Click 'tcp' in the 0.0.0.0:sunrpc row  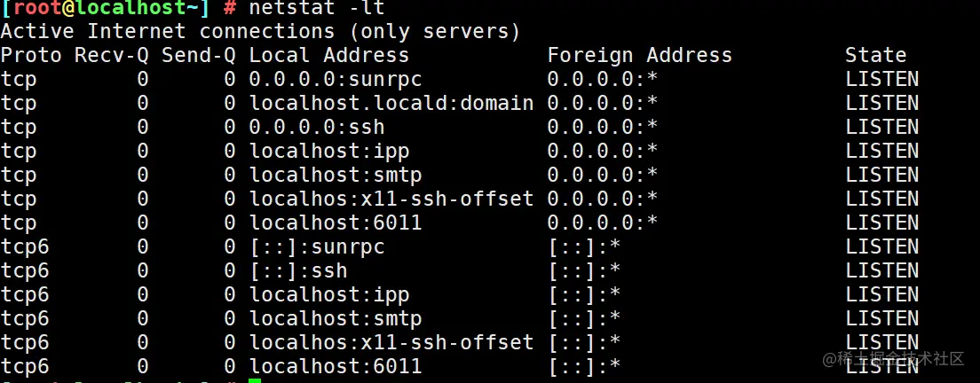pyautogui.click(x=19, y=80)
